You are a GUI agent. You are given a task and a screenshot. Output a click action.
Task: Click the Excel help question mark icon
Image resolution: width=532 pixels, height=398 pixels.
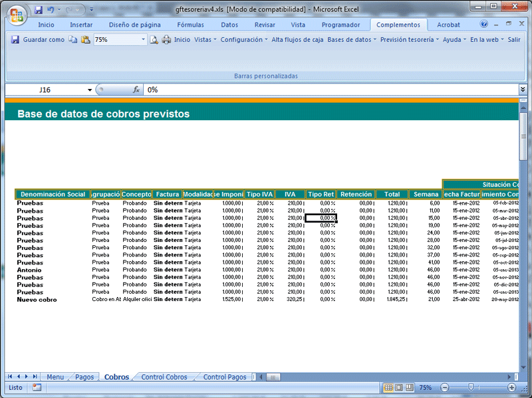[484, 24]
